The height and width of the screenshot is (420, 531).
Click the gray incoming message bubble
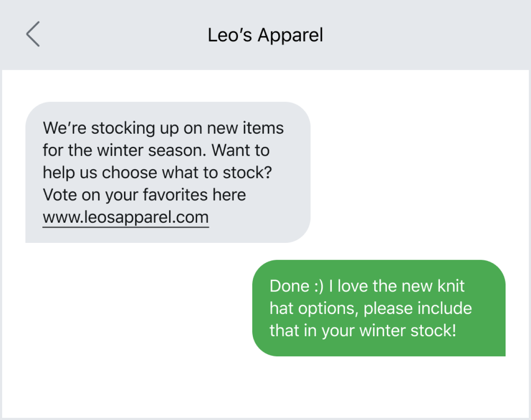tap(166, 171)
